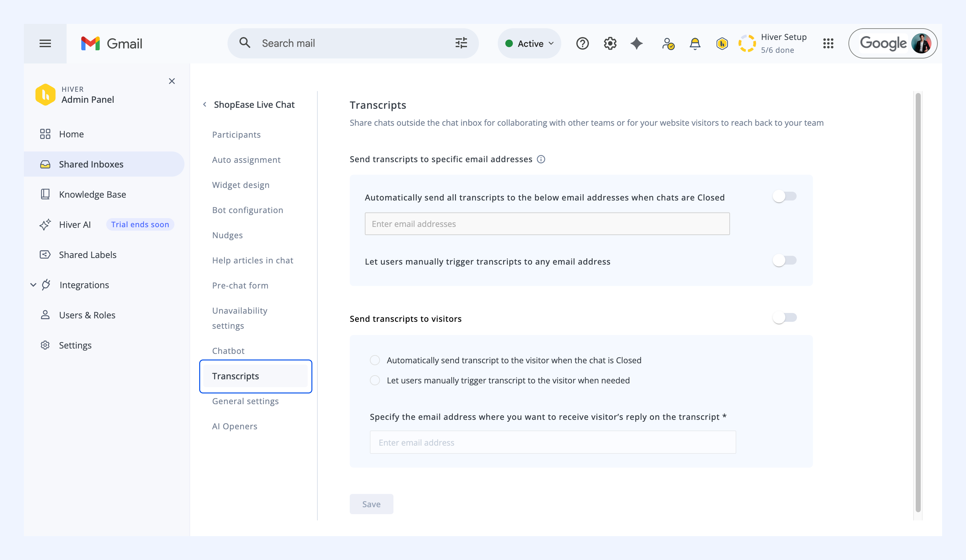Toggle manual transcript trigger to any email
966x560 pixels.
click(785, 260)
